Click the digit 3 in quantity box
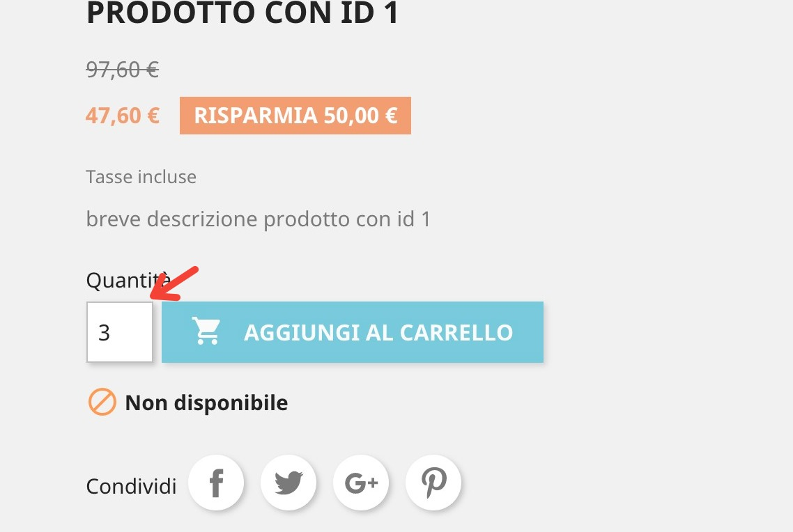 click(105, 332)
